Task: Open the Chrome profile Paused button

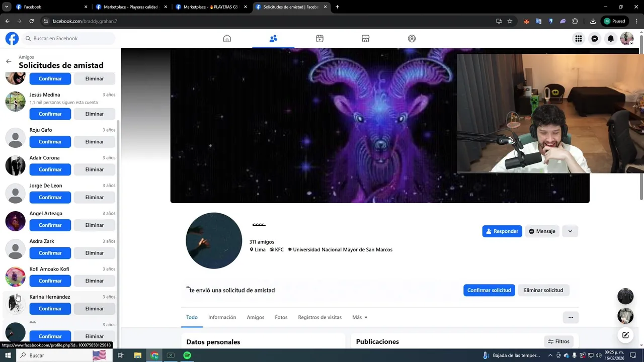Action: pyautogui.click(x=615, y=21)
